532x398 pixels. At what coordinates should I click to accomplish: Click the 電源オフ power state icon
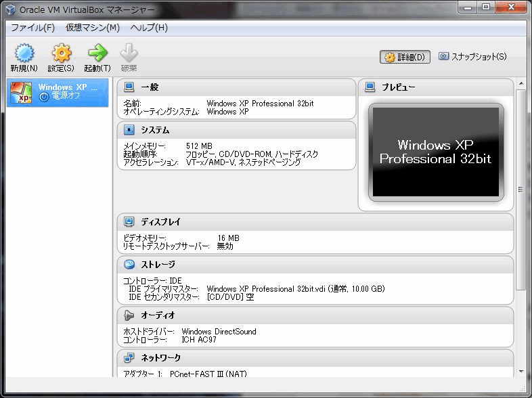[44, 97]
